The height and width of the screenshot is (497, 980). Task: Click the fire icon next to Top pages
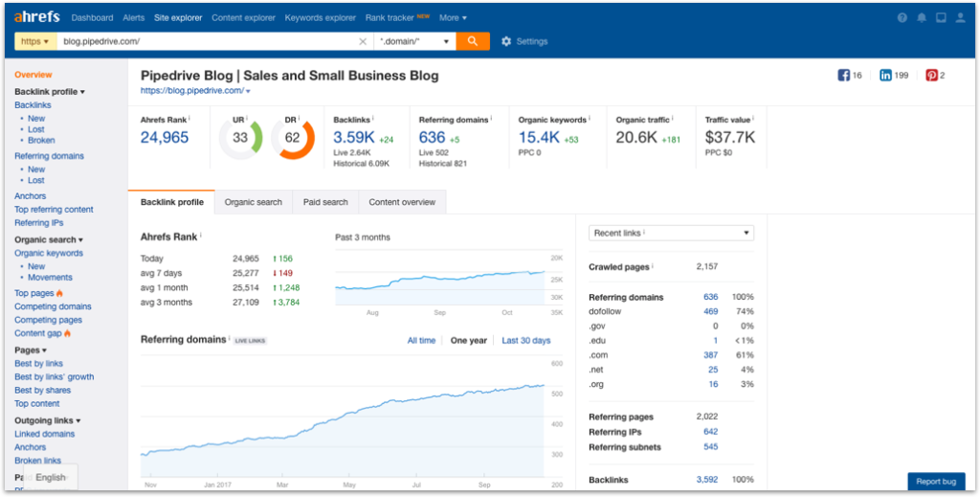(60, 293)
